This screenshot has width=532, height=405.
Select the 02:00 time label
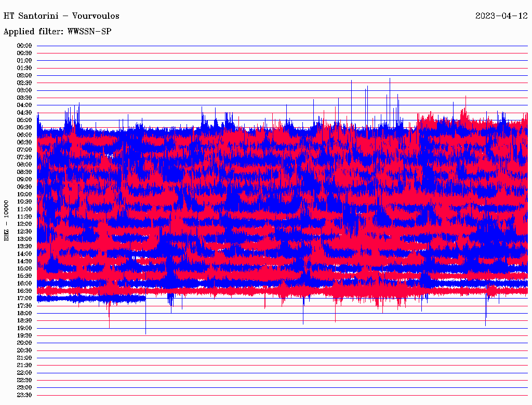tap(24, 75)
